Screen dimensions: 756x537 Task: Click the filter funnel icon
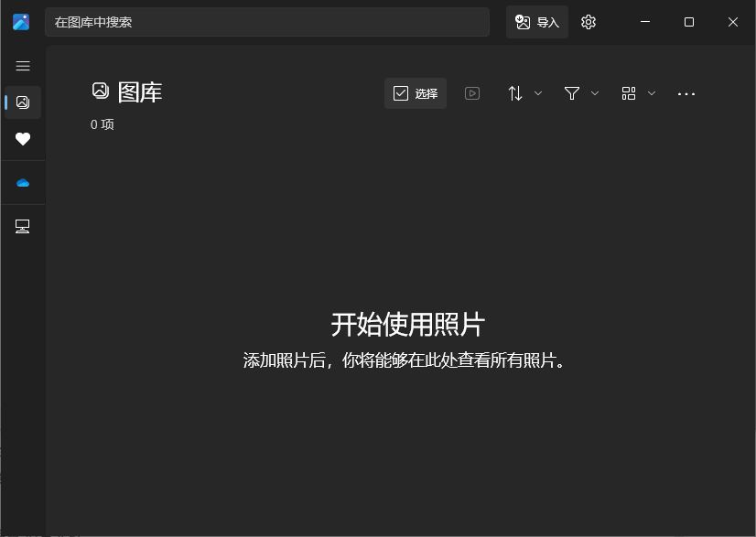(571, 93)
